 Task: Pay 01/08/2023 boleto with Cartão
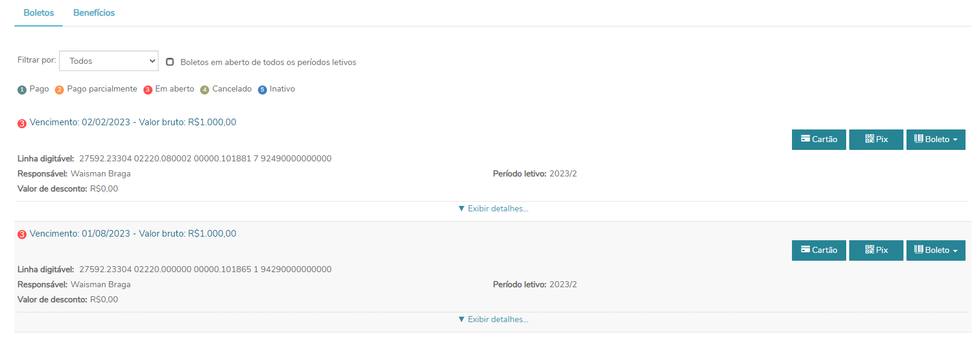(x=818, y=250)
